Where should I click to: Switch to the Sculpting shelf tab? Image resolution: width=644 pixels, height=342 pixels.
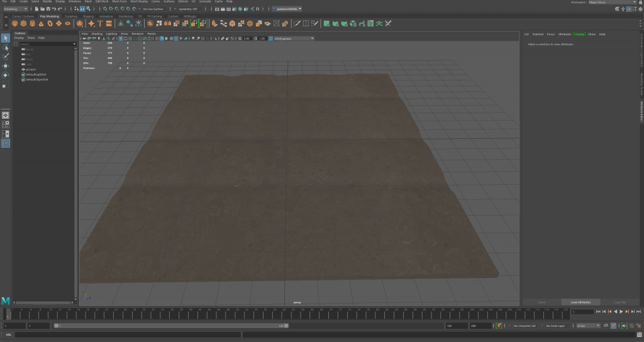(71, 16)
